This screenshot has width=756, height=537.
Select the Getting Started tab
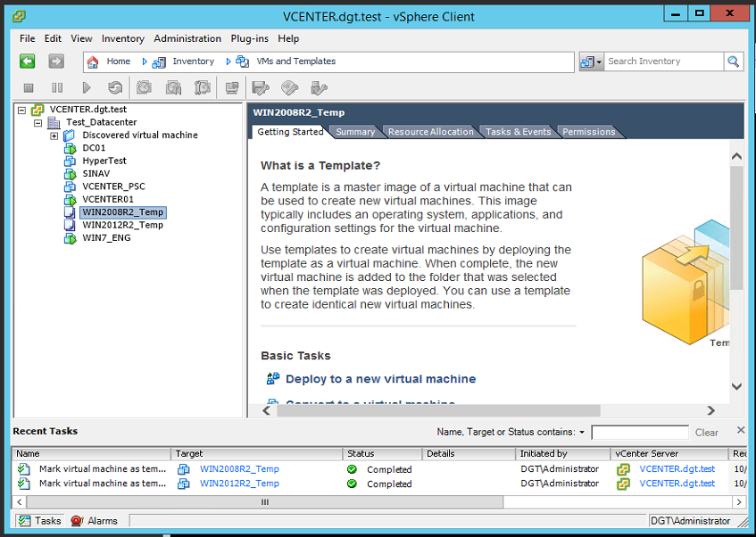click(x=290, y=132)
